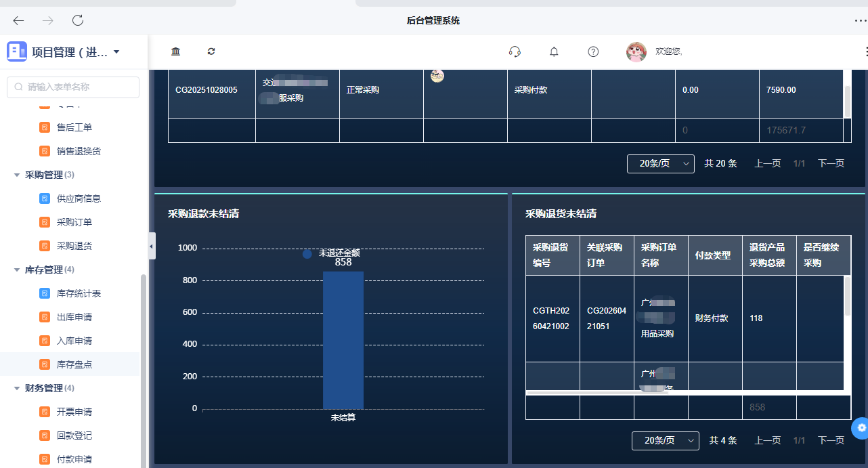Click the refresh icon next to the home icon
868x468 pixels.
point(211,51)
